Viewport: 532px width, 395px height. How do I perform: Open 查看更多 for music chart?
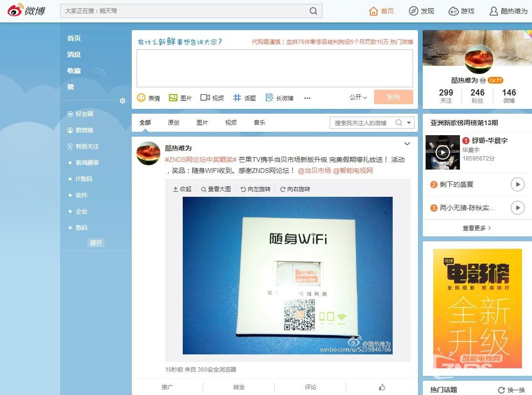click(x=477, y=228)
